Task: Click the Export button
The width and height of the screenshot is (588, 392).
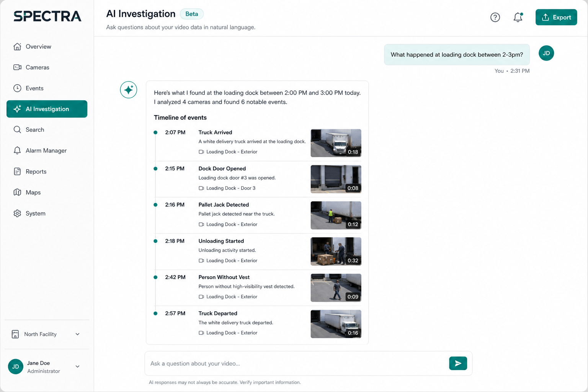Action: tap(556, 17)
